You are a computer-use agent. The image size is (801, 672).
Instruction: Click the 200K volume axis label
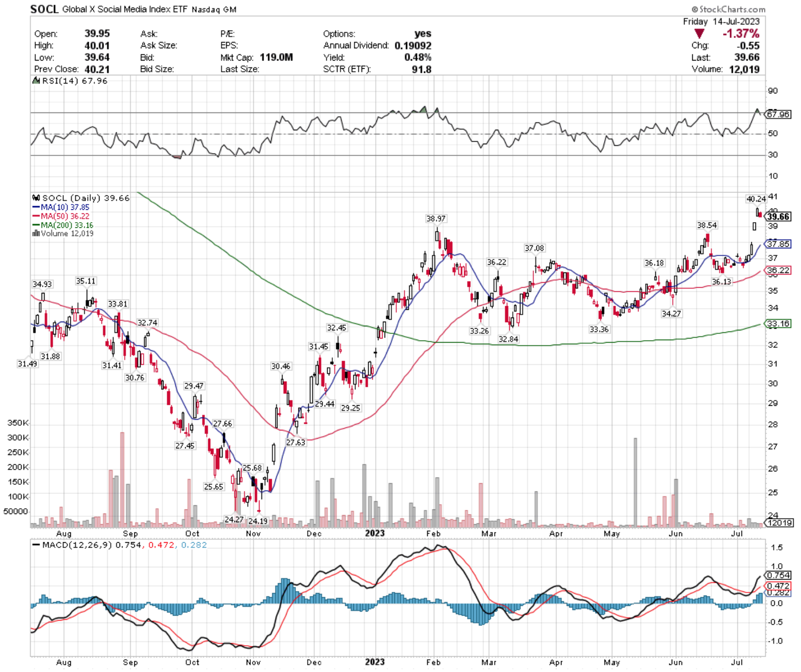(18, 467)
